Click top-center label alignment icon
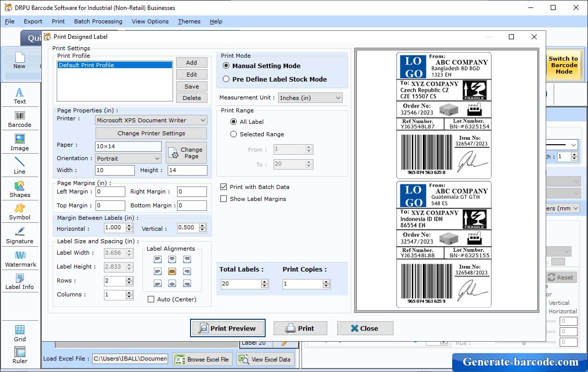The image size is (588, 372). [172, 259]
